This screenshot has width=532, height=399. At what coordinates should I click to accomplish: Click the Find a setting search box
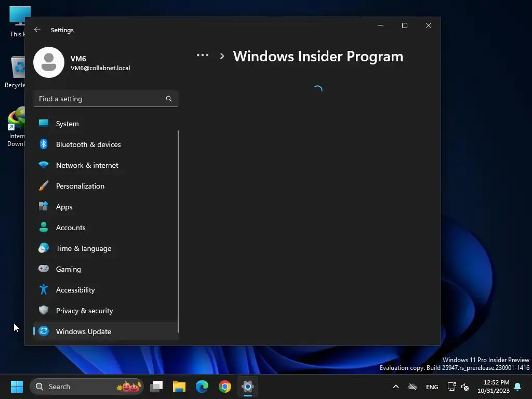point(106,99)
